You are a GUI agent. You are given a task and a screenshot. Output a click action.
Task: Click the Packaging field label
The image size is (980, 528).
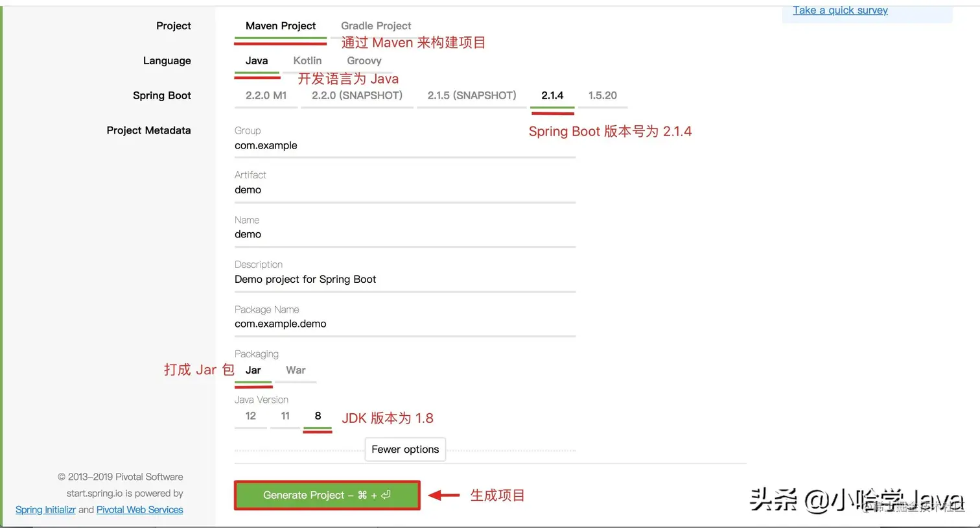click(257, 354)
